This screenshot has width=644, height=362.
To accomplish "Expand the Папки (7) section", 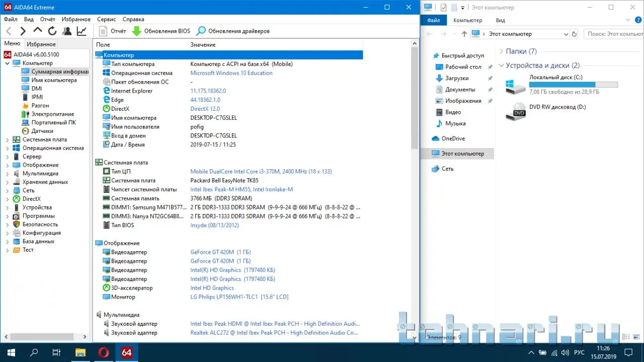I will point(501,51).
